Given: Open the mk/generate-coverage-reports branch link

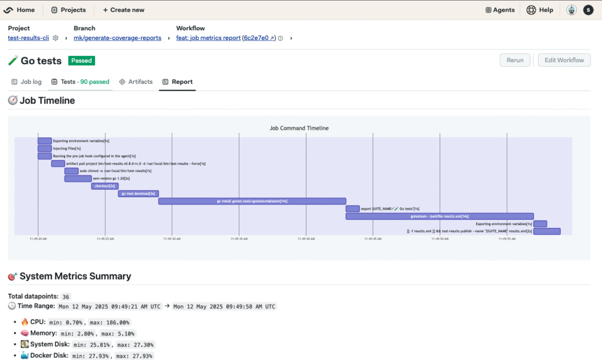Looking at the screenshot, I should 117,38.
